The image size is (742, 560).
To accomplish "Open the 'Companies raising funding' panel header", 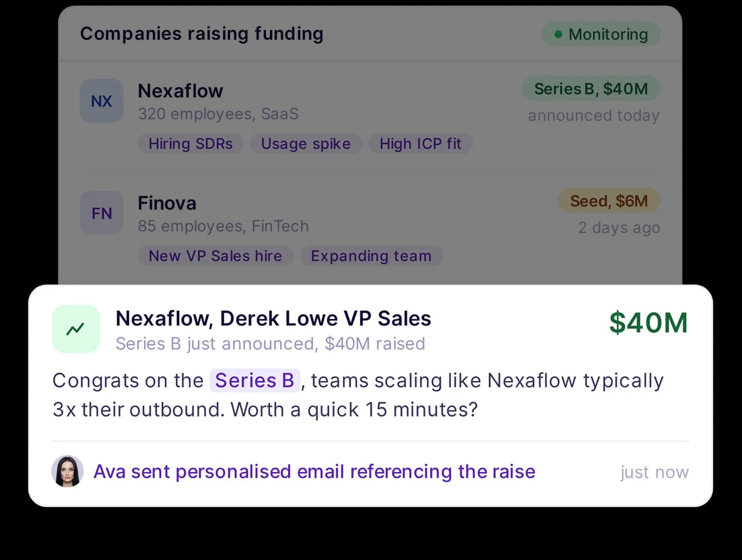I will point(202,33).
